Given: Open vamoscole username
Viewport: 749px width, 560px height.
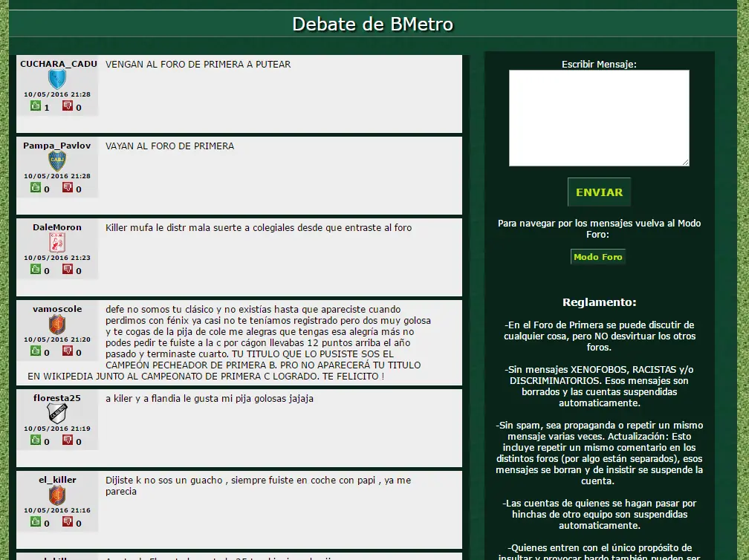Looking at the screenshot, I should [x=56, y=309].
